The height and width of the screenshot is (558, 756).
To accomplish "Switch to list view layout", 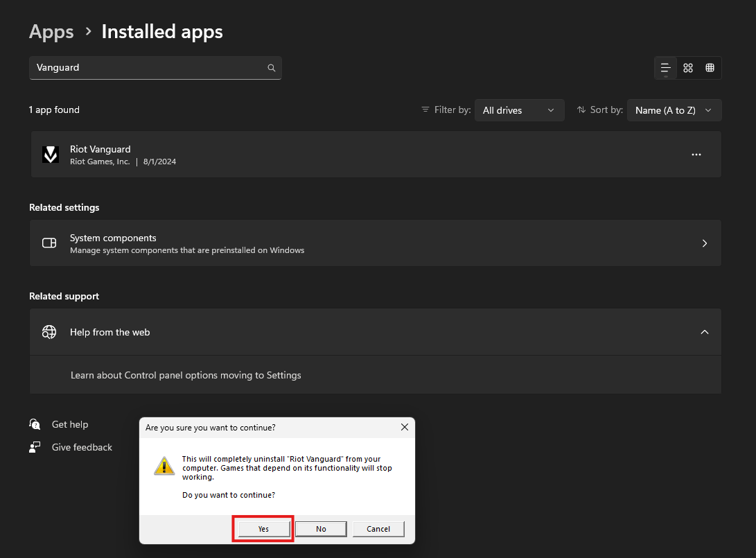I will click(665, 68).
